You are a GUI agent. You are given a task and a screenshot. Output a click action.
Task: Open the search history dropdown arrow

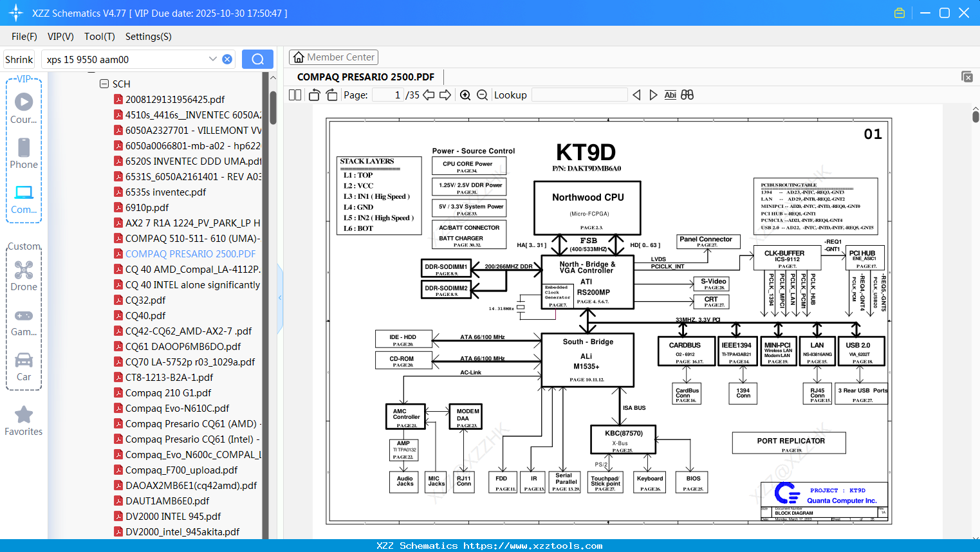[213, 59]
